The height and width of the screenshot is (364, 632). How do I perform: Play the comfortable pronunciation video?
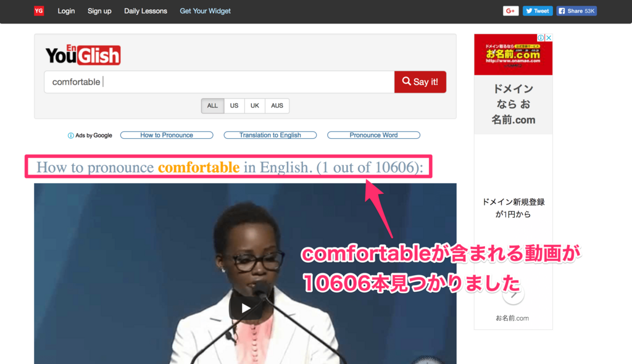[x=246, y=308]
